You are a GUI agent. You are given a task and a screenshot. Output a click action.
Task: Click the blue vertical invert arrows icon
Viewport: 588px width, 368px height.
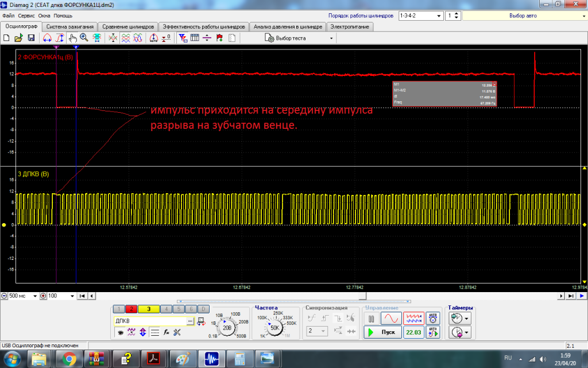coord(143,332)
